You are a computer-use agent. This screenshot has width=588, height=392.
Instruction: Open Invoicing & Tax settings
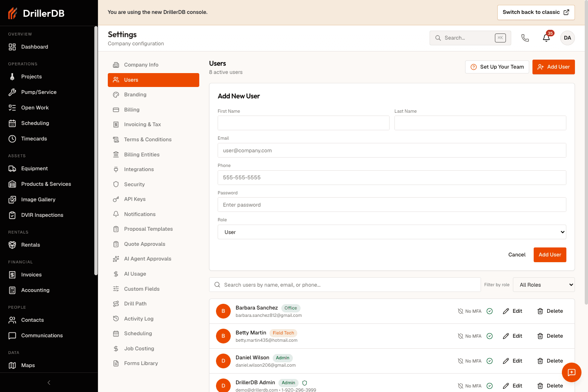[154, 125]
